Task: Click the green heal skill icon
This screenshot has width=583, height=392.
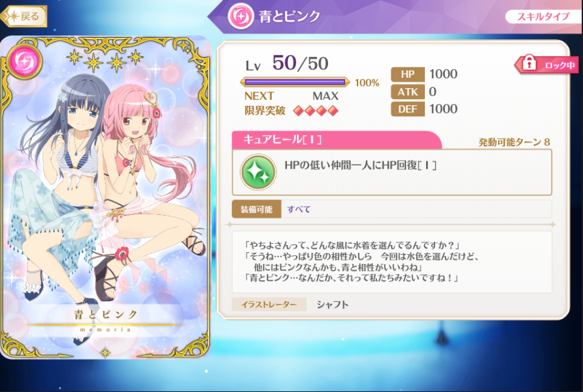Action: [258, 172]
